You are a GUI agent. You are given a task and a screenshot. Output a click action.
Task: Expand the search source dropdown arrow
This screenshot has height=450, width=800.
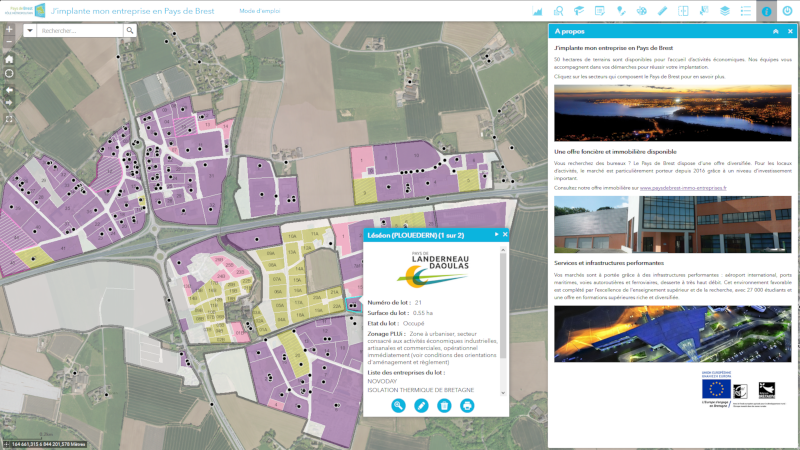[x=29, y=31]
